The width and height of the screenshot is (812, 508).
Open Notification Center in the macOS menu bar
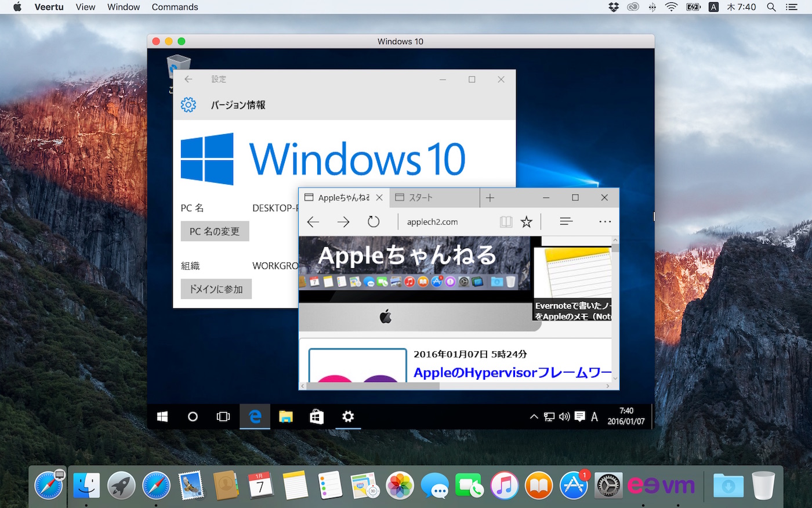pos(791,7)
